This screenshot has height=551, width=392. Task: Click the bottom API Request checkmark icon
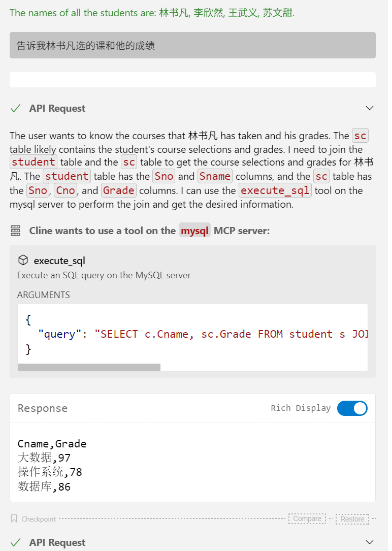click(15, 542)
